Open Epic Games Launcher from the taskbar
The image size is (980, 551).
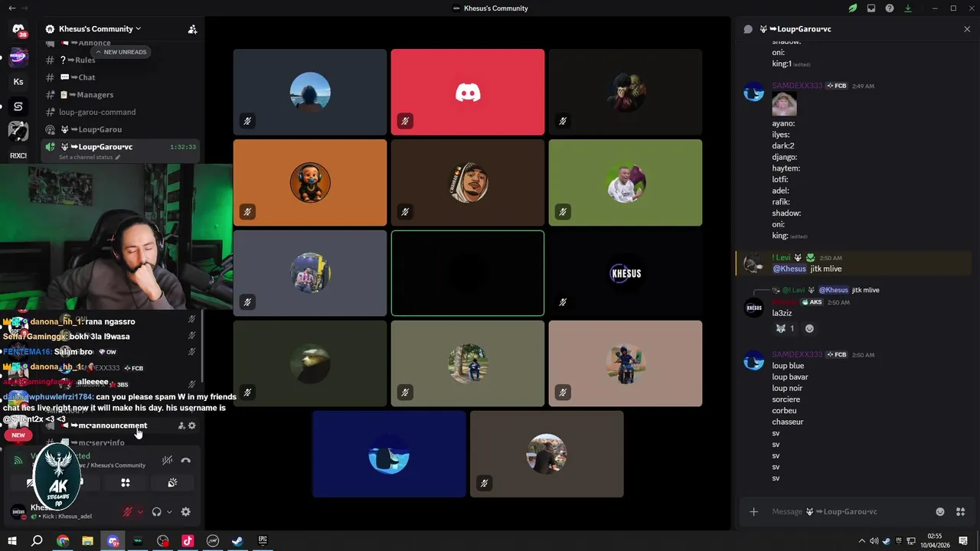(263, 541)
